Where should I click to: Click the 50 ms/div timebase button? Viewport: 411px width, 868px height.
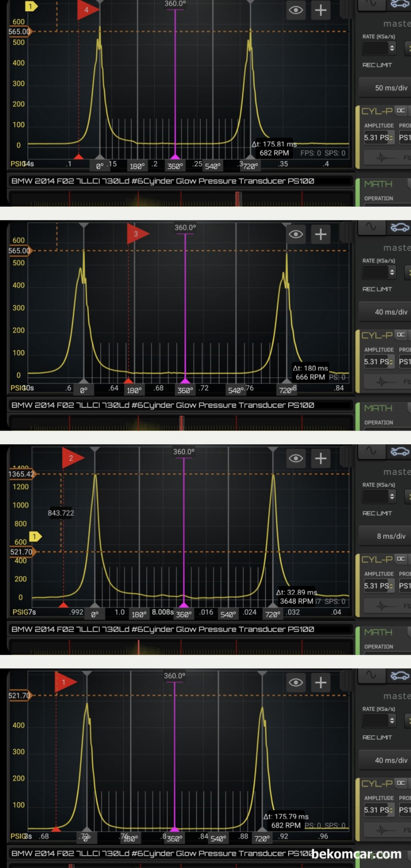tap(385, 88)
